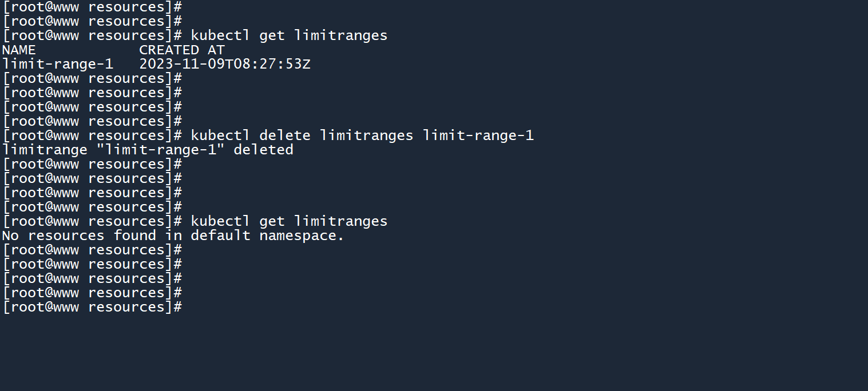868x391 pixels.
Task: Click the CREATED AT column header
Action: click(x=182, y=50)
